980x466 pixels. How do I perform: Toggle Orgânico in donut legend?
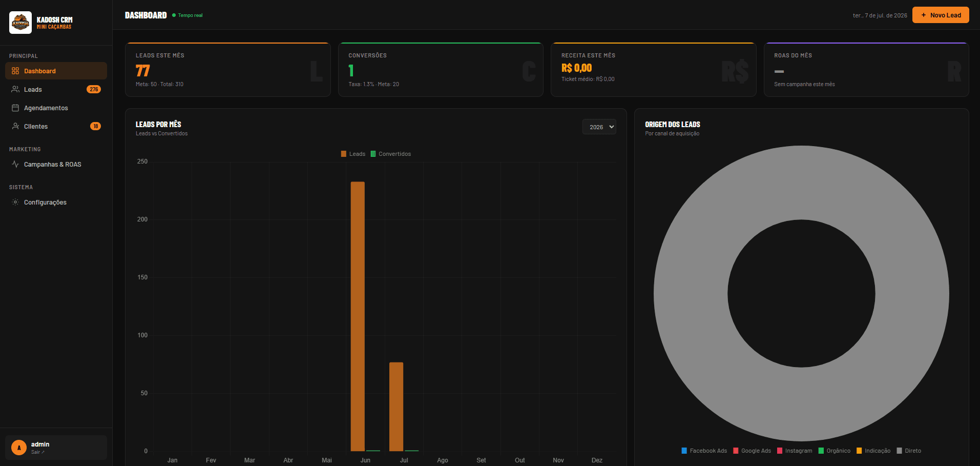pos(835,451)
